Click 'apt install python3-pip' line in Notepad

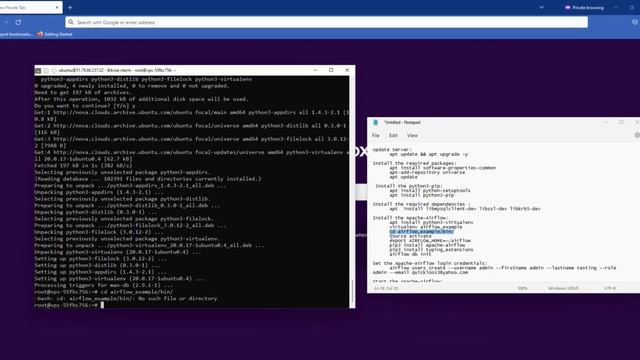(422, 195)
